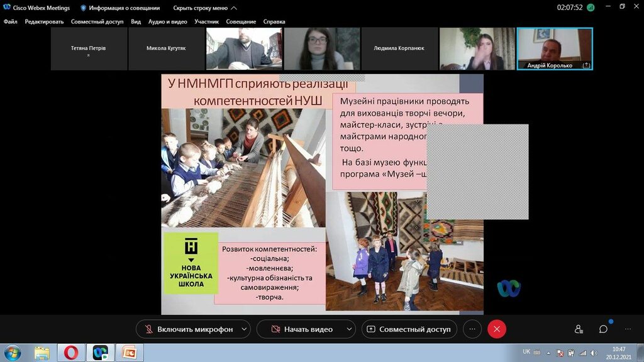Open Информация о совещании link
The height and width of the screenshot is (362, 644).
pyautogui.click(x=124, y=8)
